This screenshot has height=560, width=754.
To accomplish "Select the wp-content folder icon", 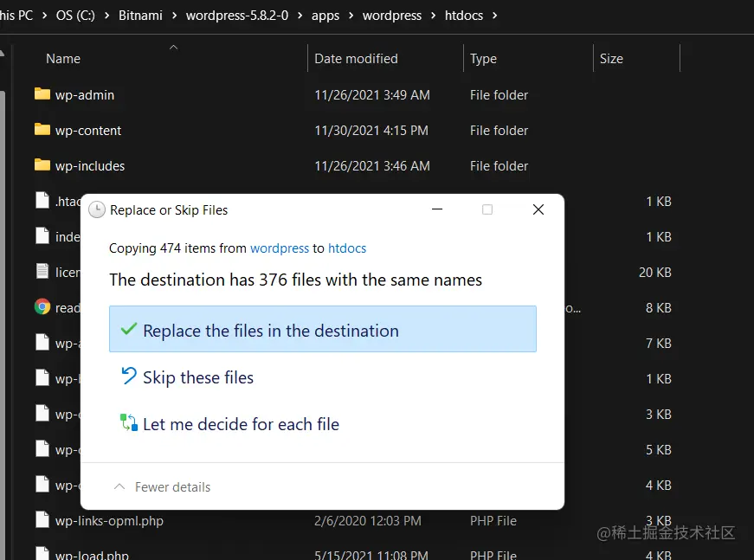I will tap(42, 130).
